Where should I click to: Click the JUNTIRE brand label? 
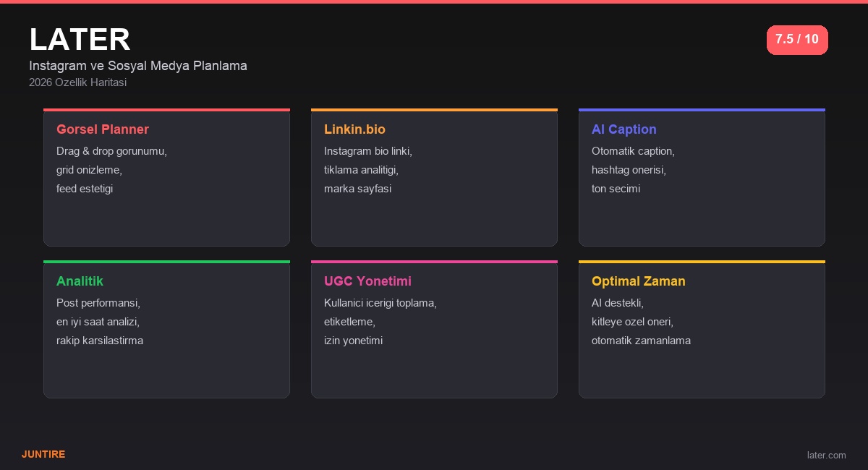tap(43, 454)
